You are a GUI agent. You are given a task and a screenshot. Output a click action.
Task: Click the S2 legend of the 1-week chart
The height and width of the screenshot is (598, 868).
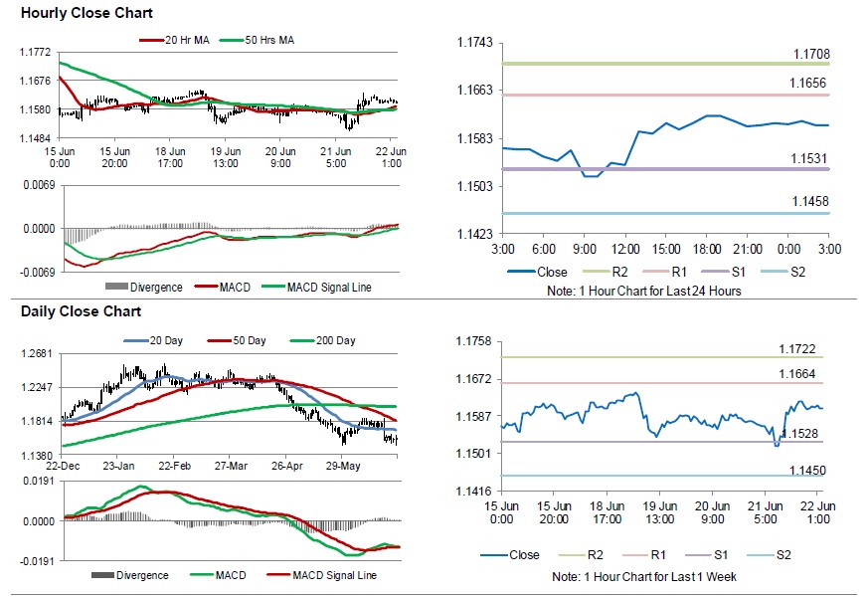click(x=781, y=555)
